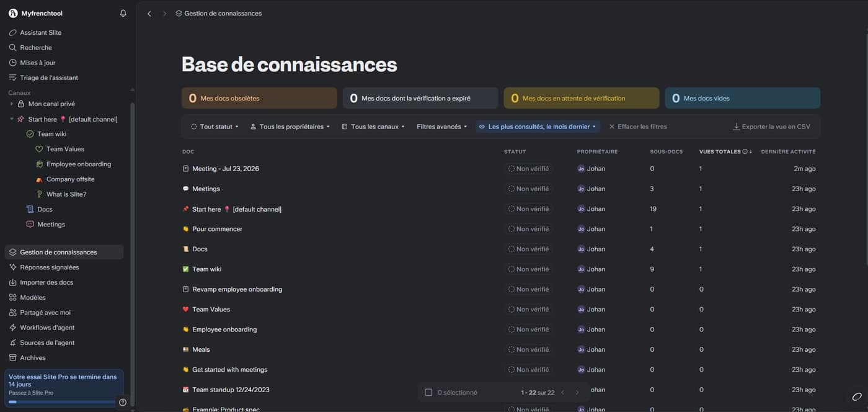Screen dimensions: 868x412
Task: Open Réponses signalées in sidebar
Action: [x=64, y=267]
